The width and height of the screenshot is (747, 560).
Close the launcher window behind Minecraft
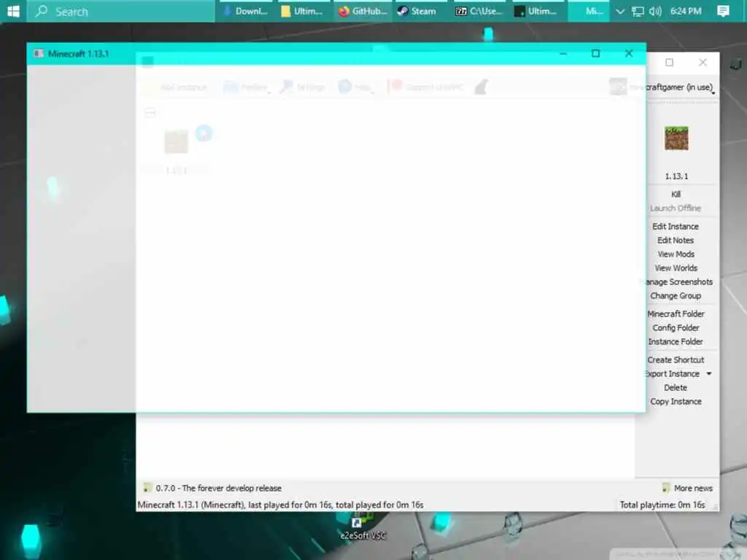[x=703, y=63]
